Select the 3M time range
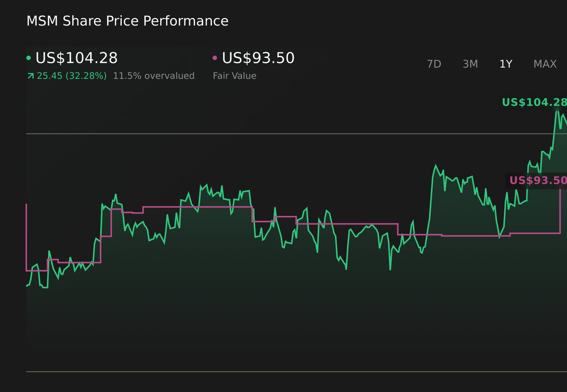567x392 pixels. click(470, 64)
